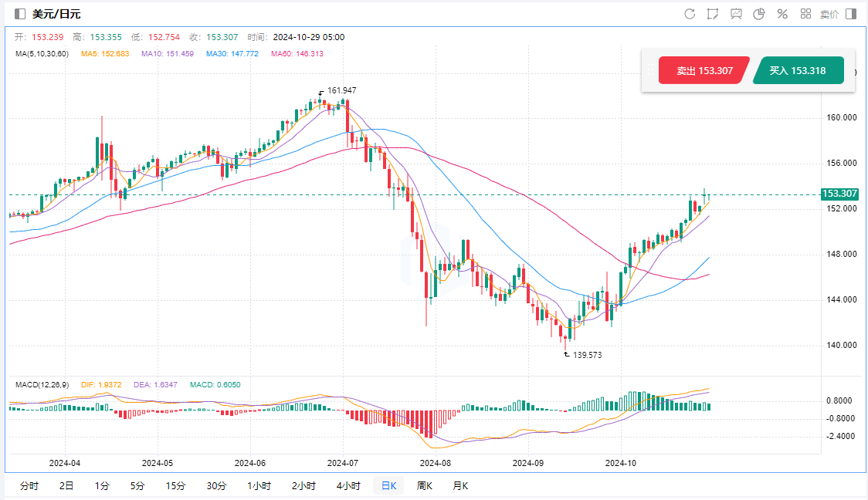
Task: Open MA(5,10,30,60) indicator settings
Action: tap(42, 54)
